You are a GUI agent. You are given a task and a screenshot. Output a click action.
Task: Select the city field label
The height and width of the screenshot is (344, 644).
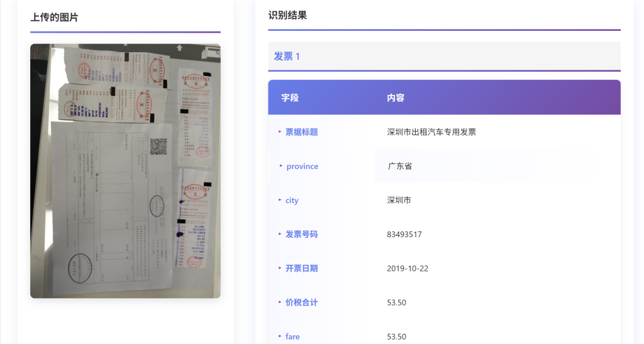(292, 201)
